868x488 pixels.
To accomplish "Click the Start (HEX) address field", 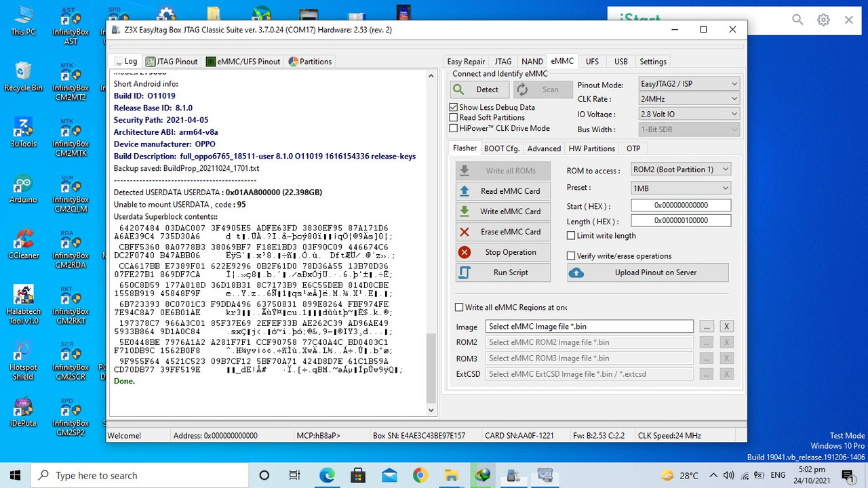I will point(681,205).
